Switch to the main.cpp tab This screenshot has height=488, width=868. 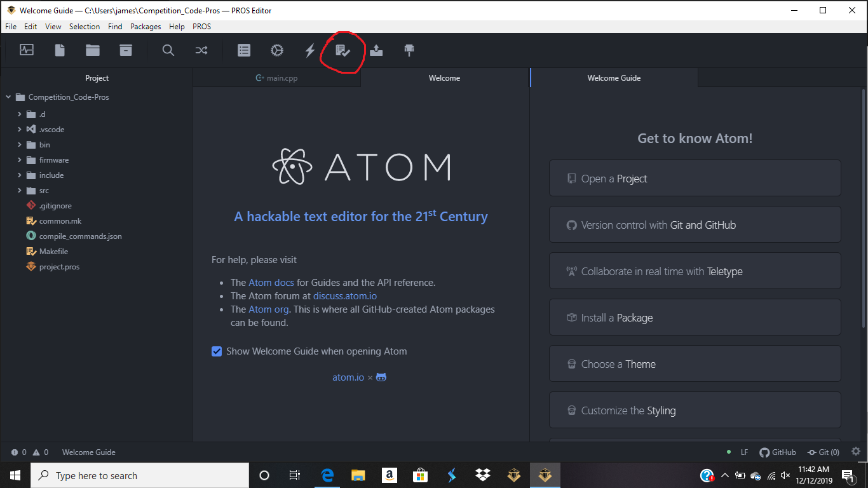coord(276,78)
